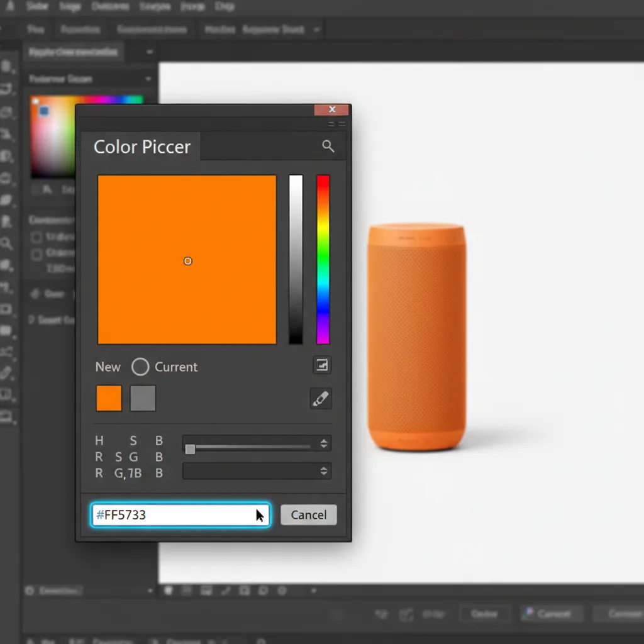
Task: Click the panel menu lines icon under close button
Action: (336, 124)
